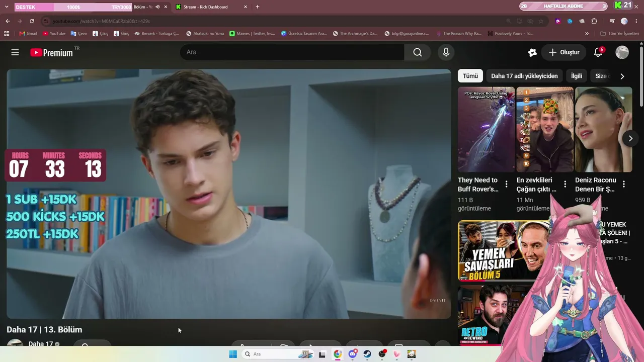
Task: Open the pink butterfly app on the taskbar
Action: click(397, 354)
